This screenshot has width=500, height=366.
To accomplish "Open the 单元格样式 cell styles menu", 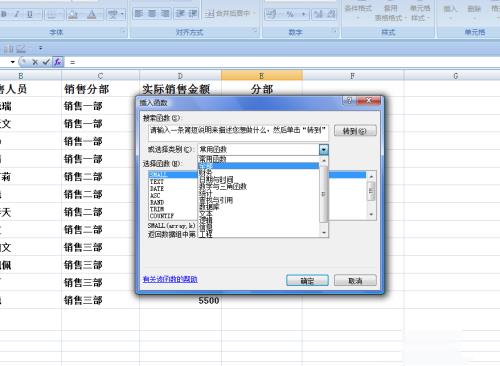I will (x=420, y=13).
